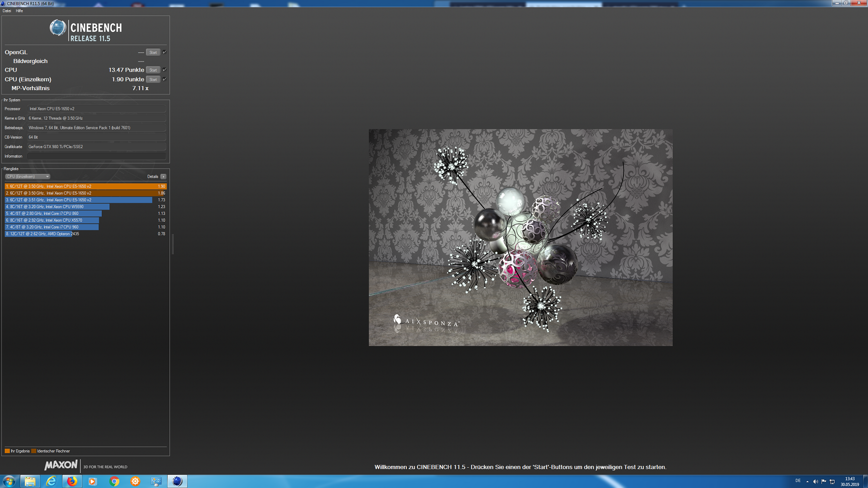868x488 pixels.
Task: Click the panel splitter handle
Action: pyautogui.click(x=172, y=244)
